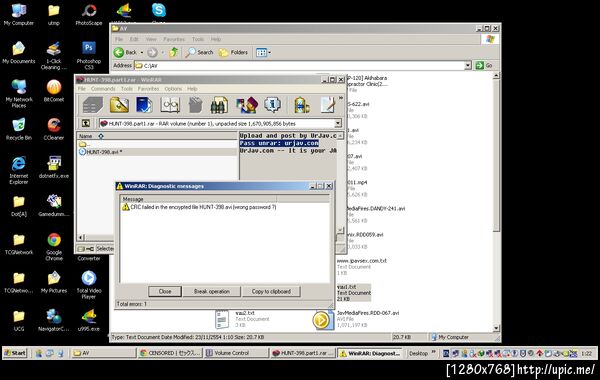Click the Info icon in WinRAR toolbar
Screen dimensions: 600x380
[x=272, y=105]
